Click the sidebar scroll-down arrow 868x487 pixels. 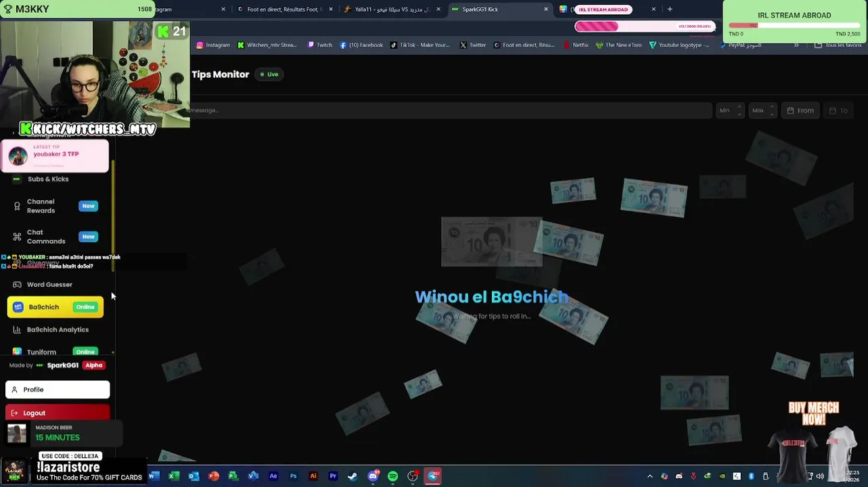coord(113,352)
